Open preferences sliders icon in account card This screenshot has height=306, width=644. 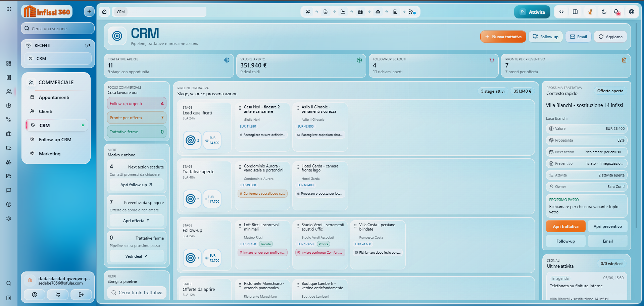coord(58,295)
